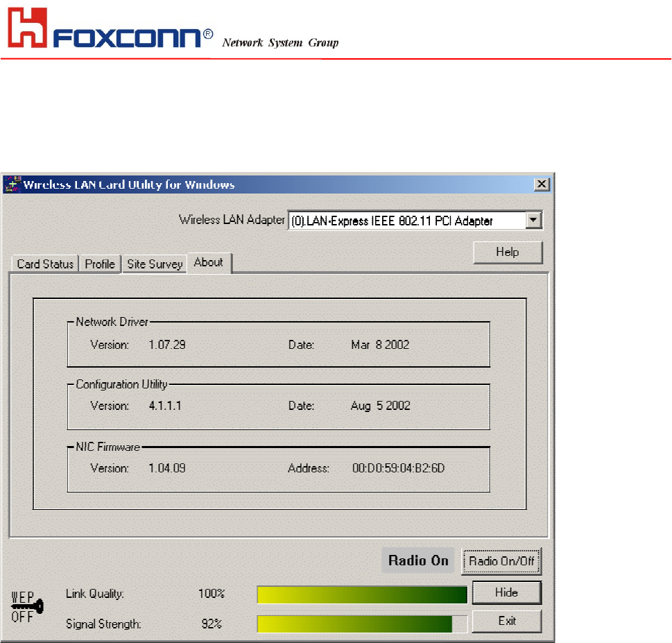Screen dimensions: 672x643
Task: Toggle radio with Radio On/Off button
Action: (501, 561)
